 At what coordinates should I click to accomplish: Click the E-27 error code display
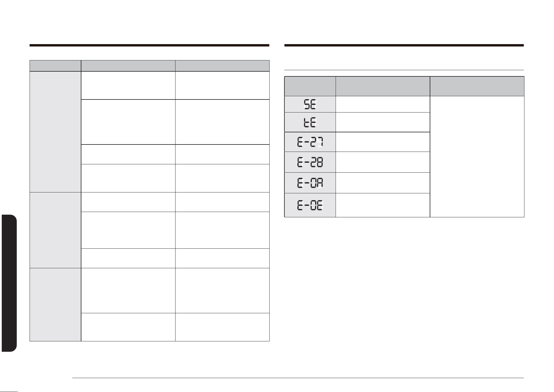(x=310, y=142)
